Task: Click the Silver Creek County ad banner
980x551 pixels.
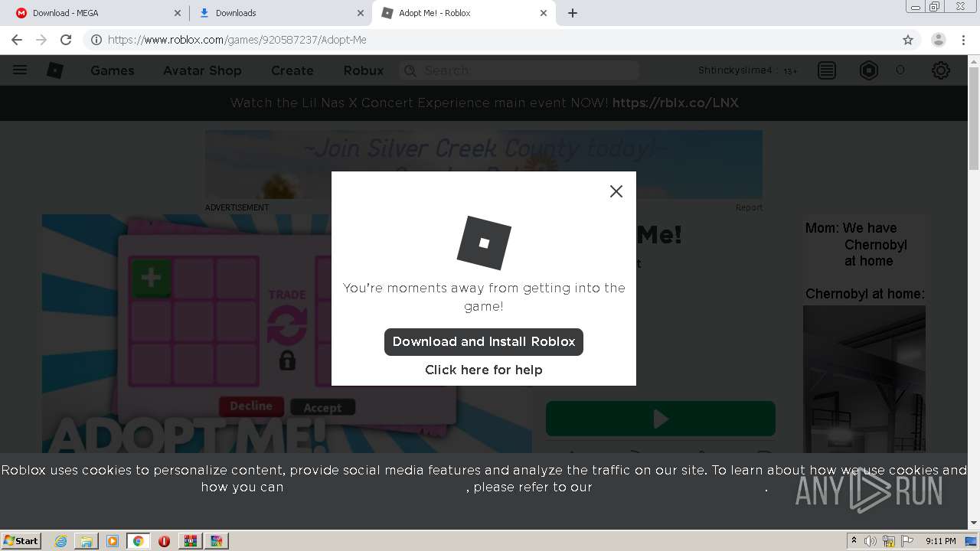Action: pyautogui.click(x=484, y=164)
